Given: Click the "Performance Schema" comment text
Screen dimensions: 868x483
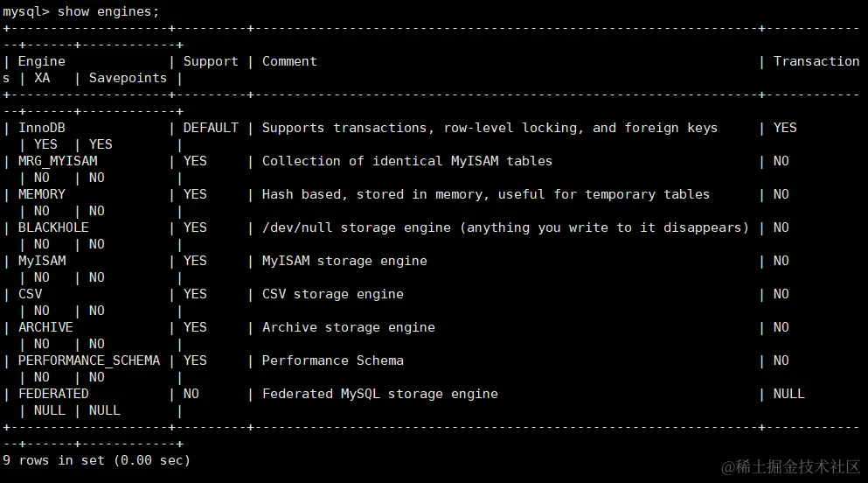Looking at the screenshot, I should point(333,360).
